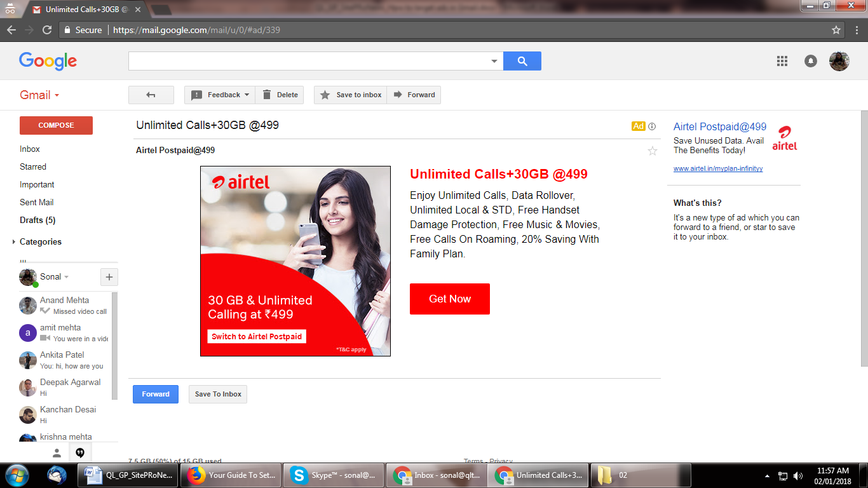Click Unlimited Calls+30GB @499 red headline

coord(499,174)
